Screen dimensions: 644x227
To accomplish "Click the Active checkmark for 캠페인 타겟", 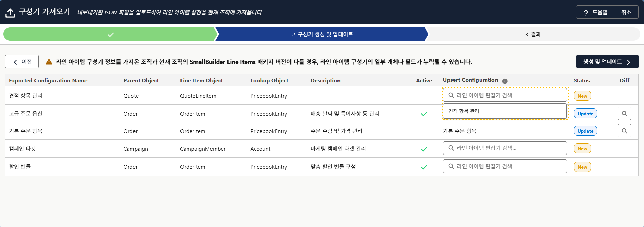I will 424,149.
